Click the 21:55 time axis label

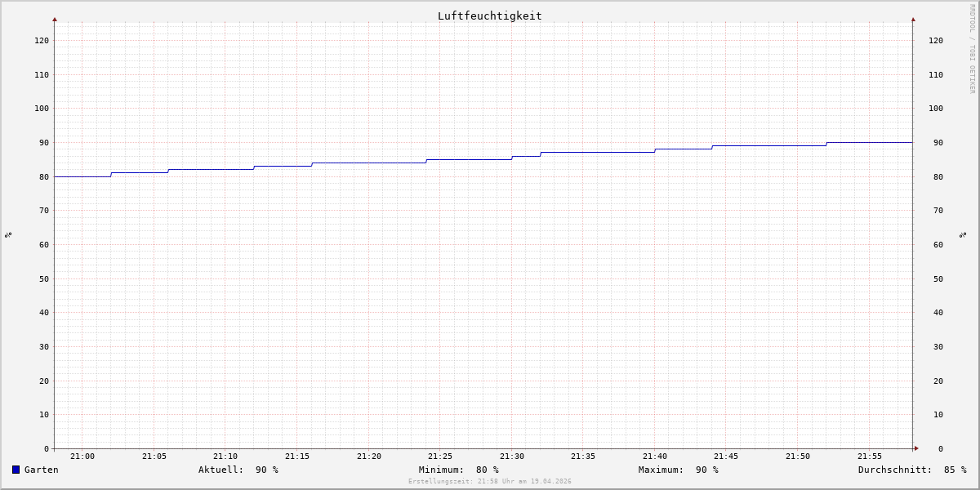tap(870, 457)
